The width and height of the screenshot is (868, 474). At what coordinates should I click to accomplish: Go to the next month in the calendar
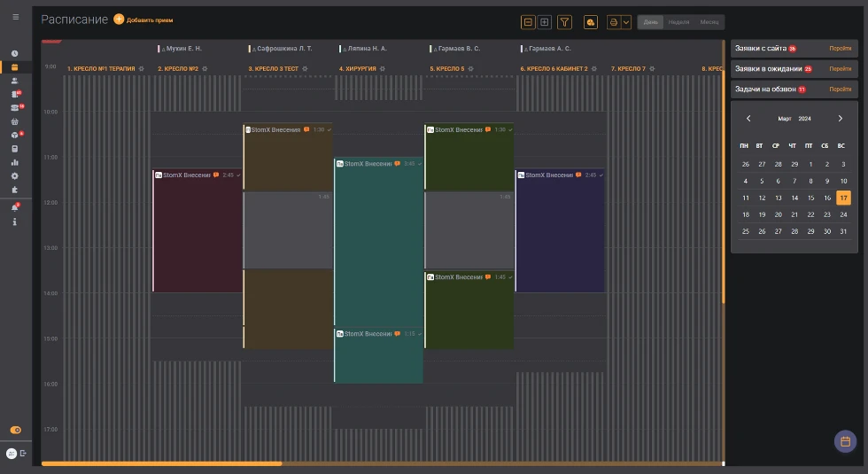841,118
